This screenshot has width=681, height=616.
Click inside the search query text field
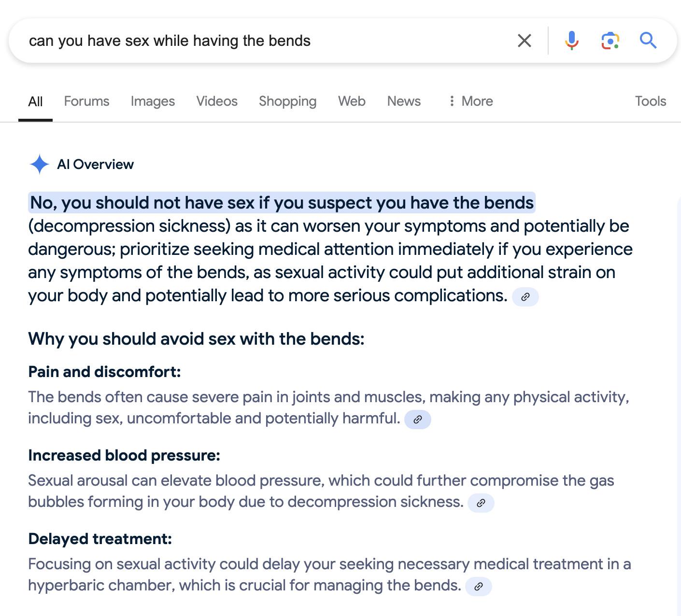(x=241, y=41)
